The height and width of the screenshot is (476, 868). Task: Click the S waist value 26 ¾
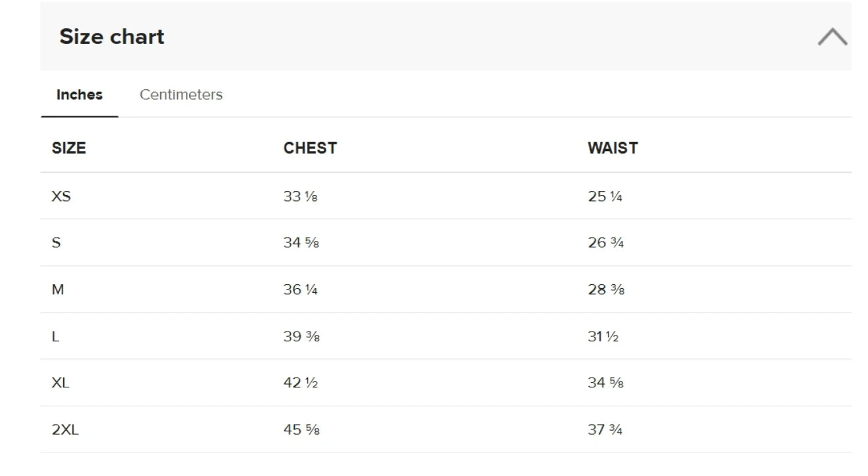(606, 243)
